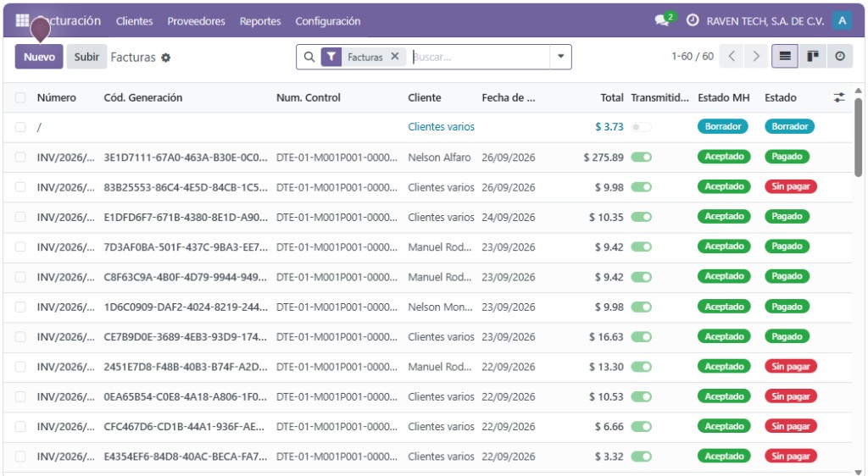
Task: Click code 1D6C0909-DAF2-4024-8219 cell
Action: 186,307
